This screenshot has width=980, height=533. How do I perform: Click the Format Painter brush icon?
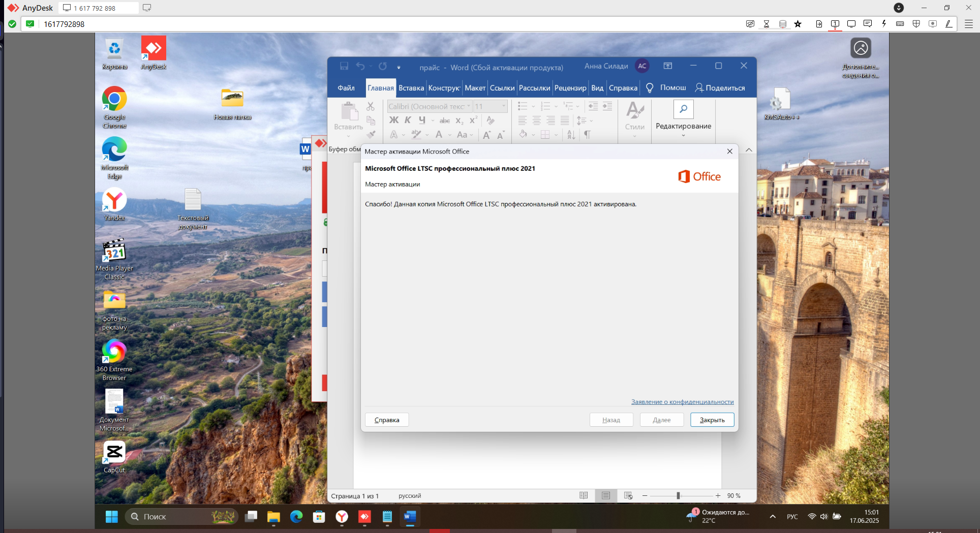tap(371, 134)
